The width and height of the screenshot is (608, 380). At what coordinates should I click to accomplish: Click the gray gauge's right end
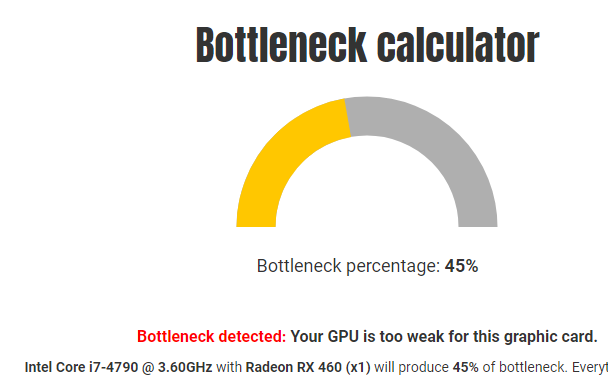pos(478,221)
